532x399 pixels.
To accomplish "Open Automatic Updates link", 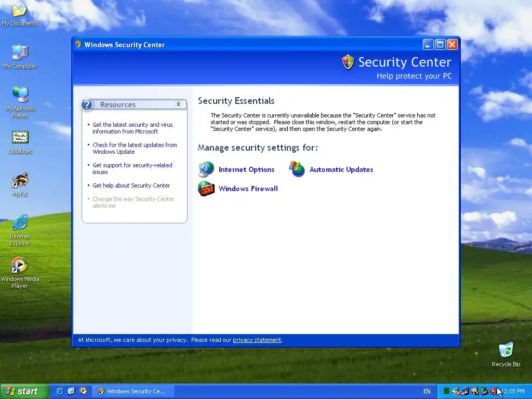I will pos(341,169).
